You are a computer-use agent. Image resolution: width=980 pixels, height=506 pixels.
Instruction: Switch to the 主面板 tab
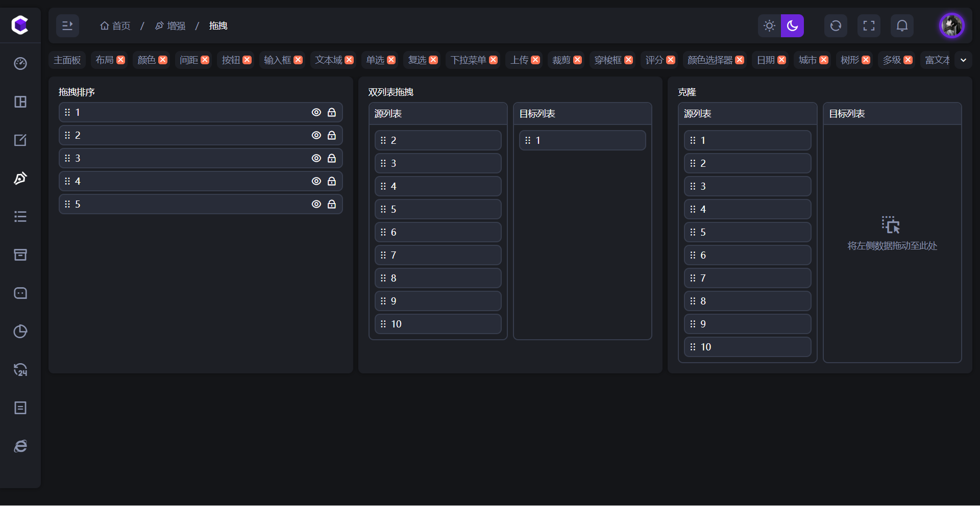[67, 60]
